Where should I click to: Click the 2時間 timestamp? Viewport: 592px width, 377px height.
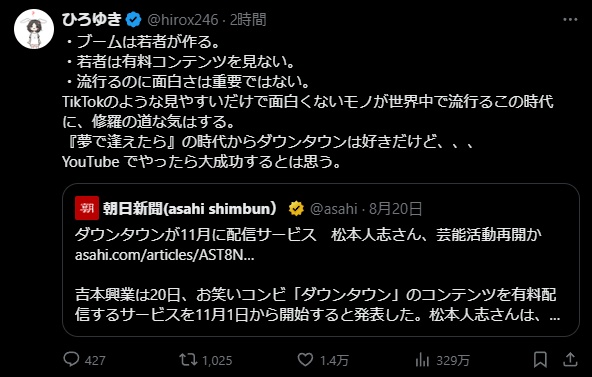248,20
